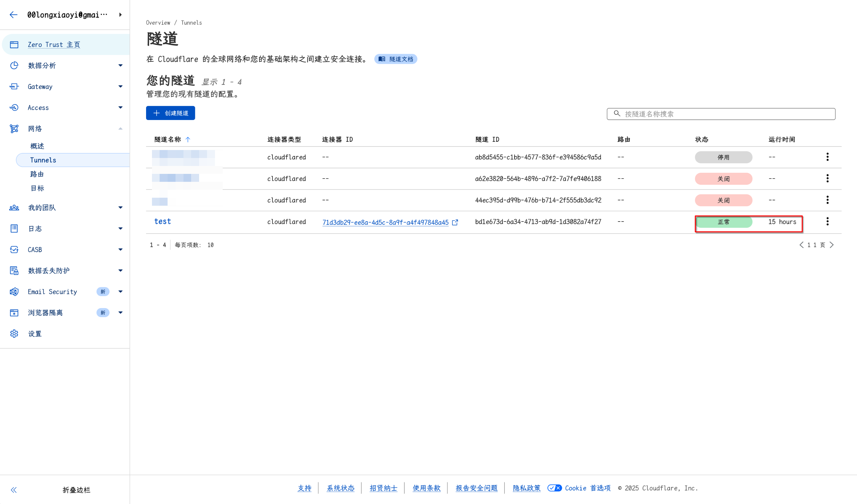Click the 我的团队 people icon
This screenshot has width=857, height=504.
pyautogui.click(x=14, y=207)
